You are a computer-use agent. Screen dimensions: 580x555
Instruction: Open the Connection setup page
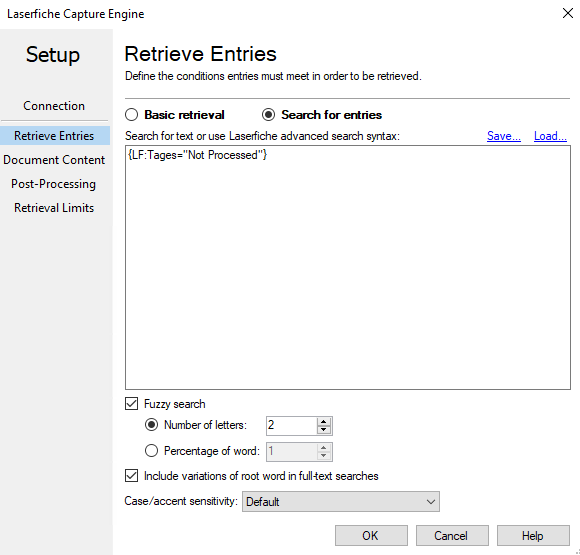(x=54, y=106)
